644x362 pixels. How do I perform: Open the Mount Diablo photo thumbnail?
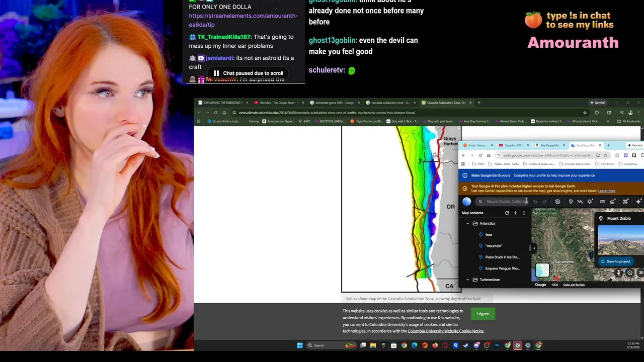pyautogui.click(x=621, y=240)
